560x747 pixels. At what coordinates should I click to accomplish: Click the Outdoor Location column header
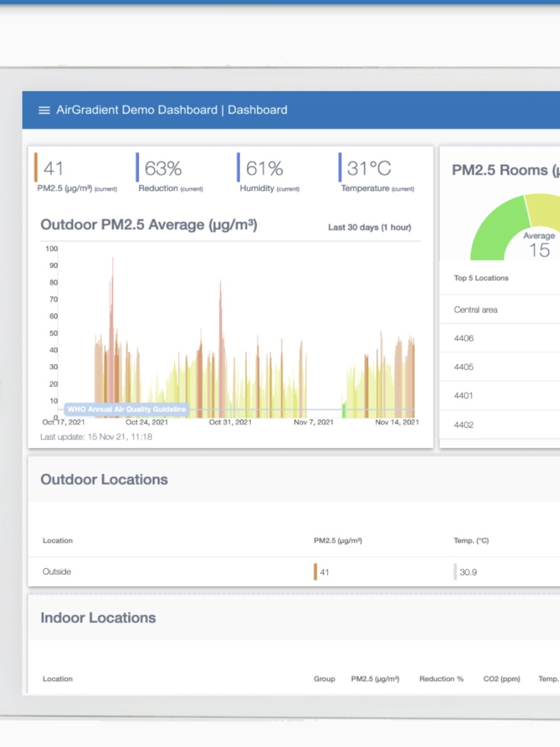pos(57,541)
